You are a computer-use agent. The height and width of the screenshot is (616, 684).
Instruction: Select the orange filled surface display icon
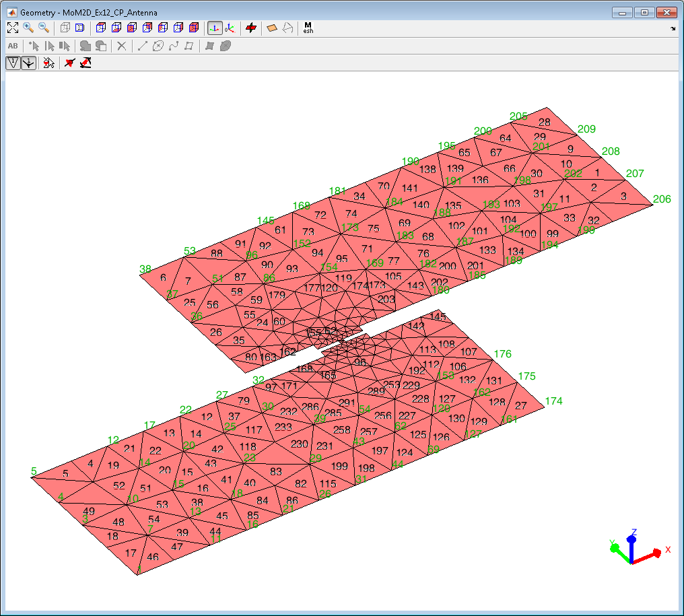pyautogui.click(x=271, y=28)
